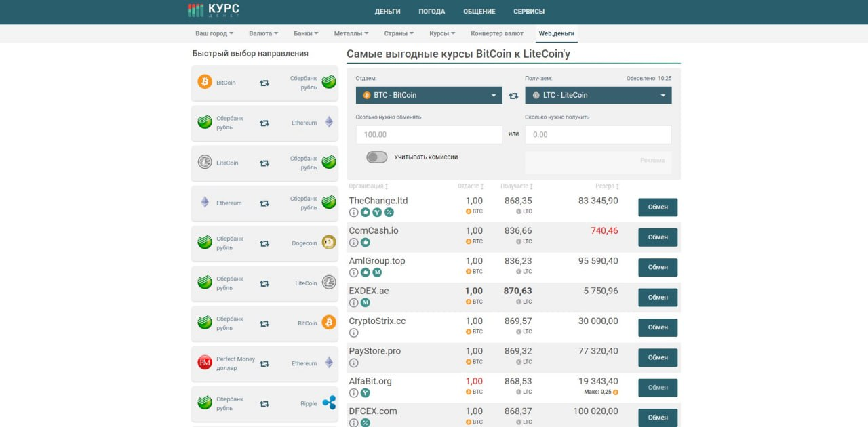Open the Деньги top menu
868x427 pixels.
click(388, 12)
